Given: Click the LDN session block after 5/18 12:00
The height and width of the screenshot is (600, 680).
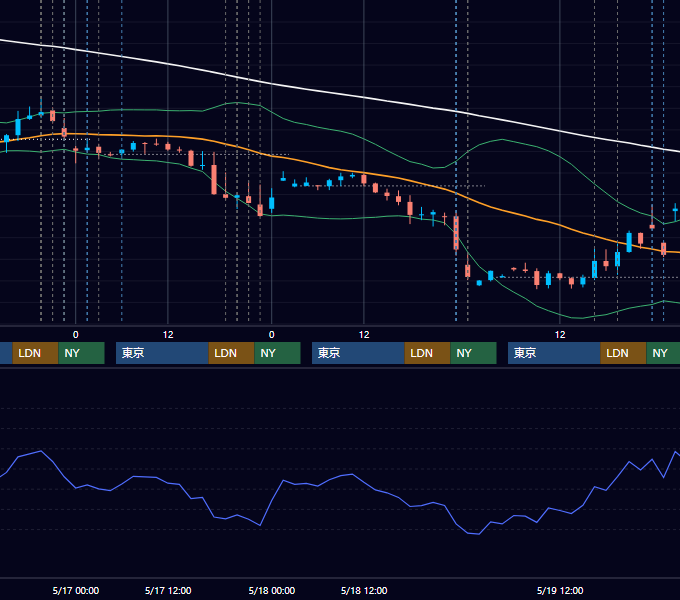Looking at the screenshot, I should tap(428, 353).
